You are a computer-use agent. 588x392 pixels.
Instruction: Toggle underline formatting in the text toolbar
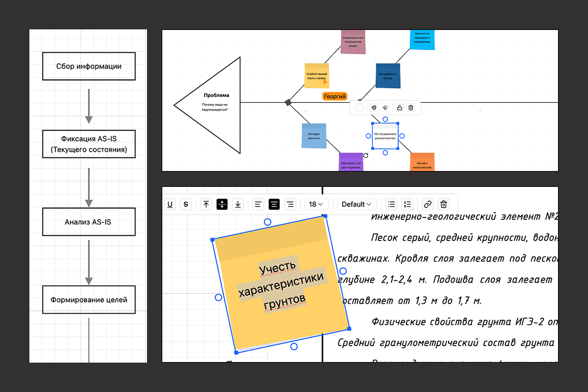(171, 205)
